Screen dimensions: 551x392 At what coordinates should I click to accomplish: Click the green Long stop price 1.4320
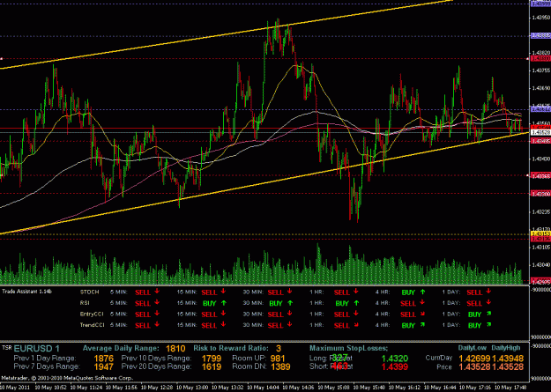[x=395, y=359]
